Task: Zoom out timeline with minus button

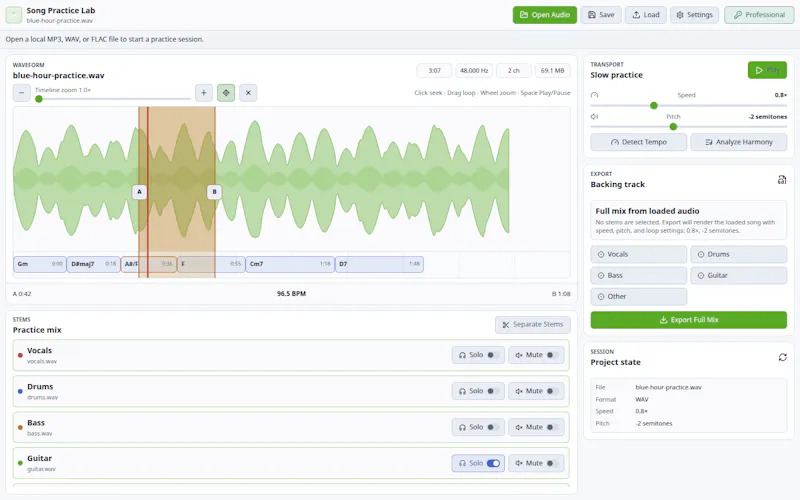Action: point(21,93)
